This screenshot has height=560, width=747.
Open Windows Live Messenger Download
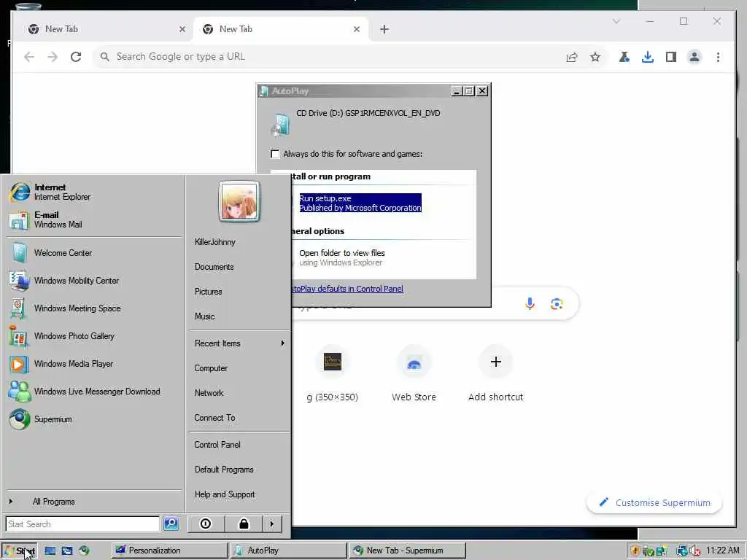point(94,391)
